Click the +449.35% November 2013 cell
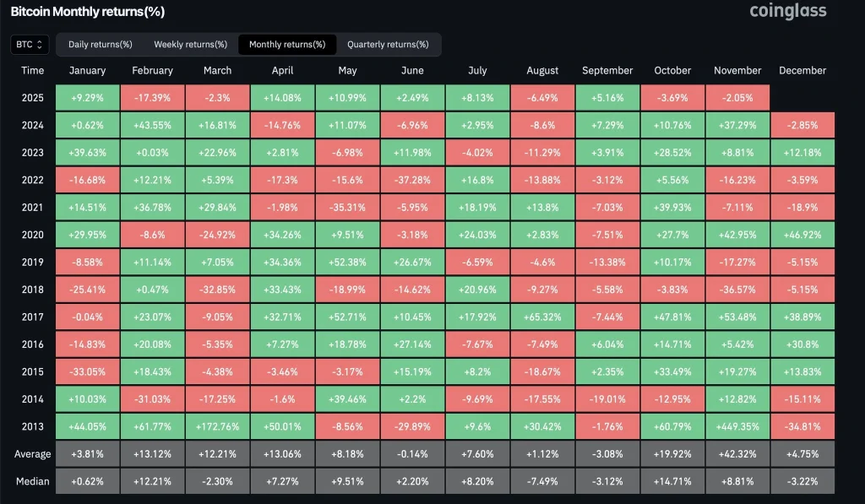865x504 pixels. point(737,426)
